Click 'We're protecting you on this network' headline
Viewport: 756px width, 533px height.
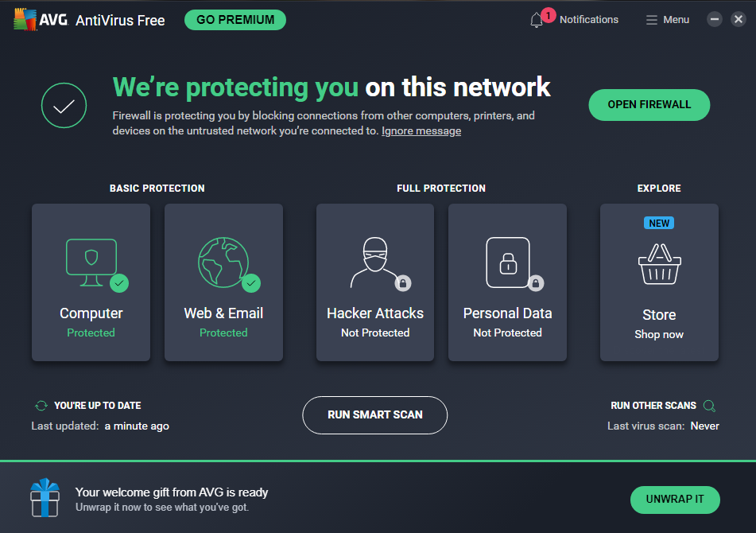[x=331, y=88]
